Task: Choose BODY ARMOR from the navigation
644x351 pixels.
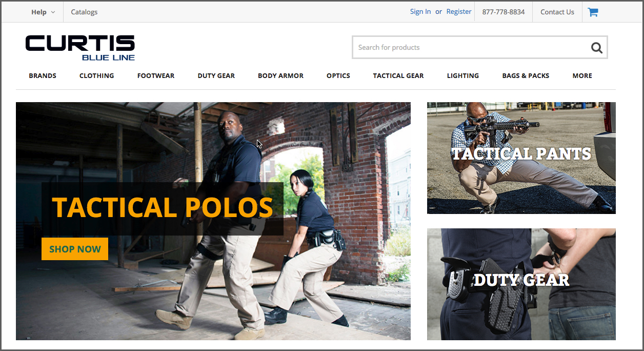Action: click(280, 75)
